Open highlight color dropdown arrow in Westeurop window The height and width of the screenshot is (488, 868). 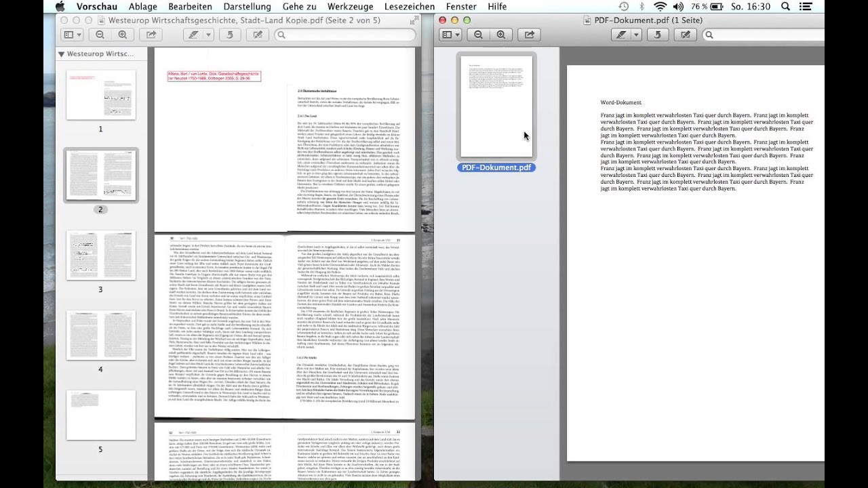click(209, 35)
